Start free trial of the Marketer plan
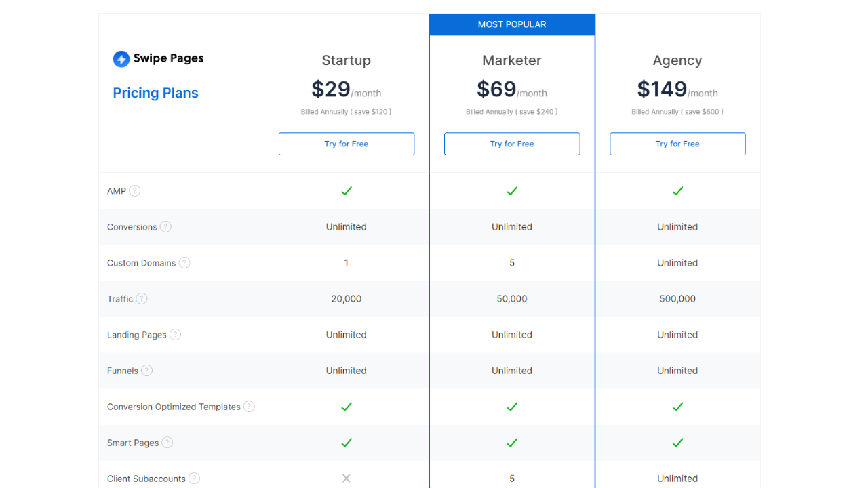Image resolution: width=868 pixels, height=488 pixels. (x=512, y=144)
